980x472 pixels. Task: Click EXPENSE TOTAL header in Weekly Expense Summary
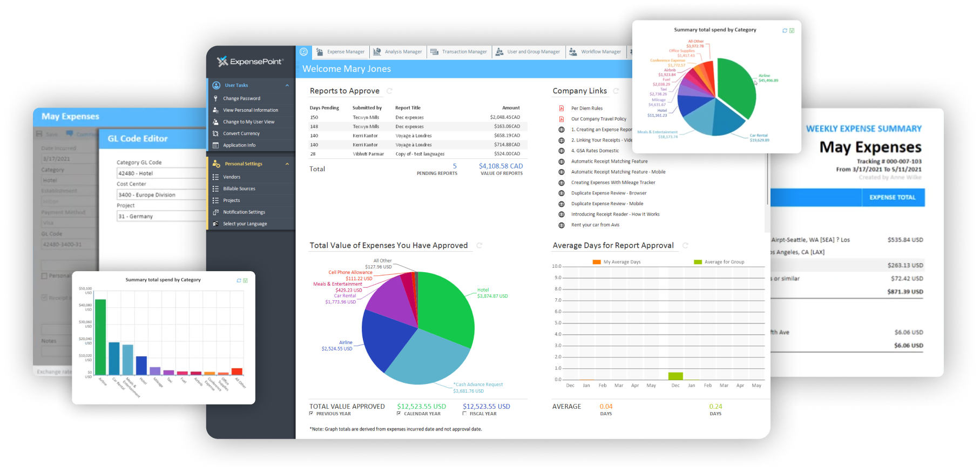tap(893, 198)
